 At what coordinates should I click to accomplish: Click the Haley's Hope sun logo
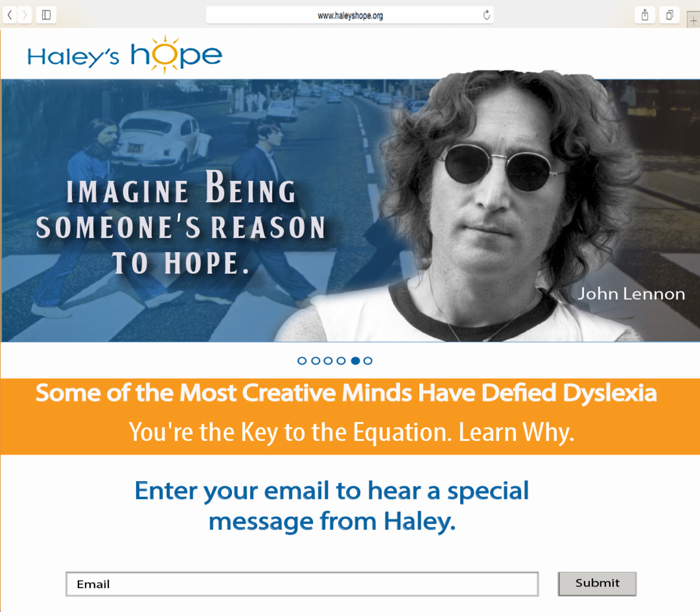click(125, 55)
